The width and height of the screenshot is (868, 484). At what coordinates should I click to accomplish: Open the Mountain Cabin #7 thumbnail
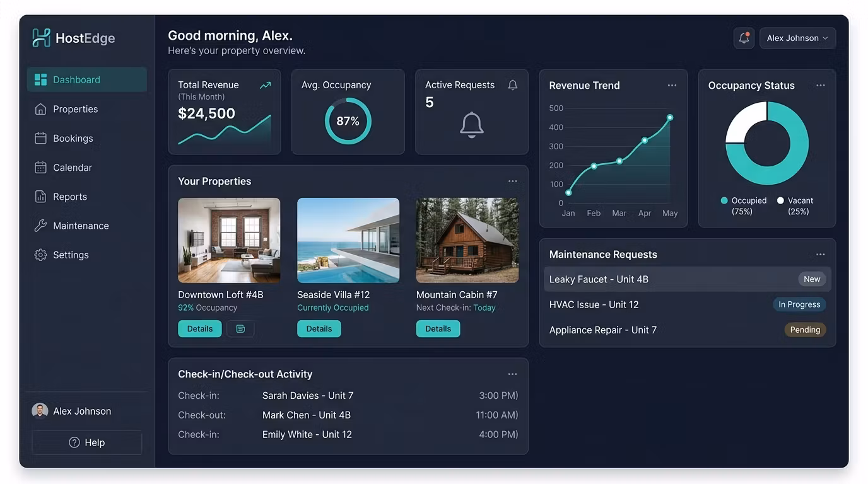(467, 240)
